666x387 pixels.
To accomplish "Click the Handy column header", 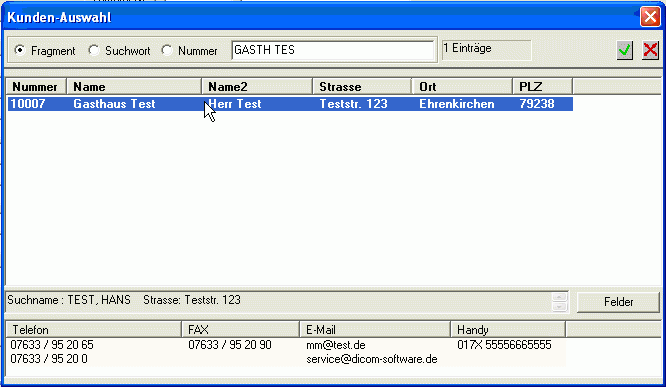I will (x=508, y=330).
